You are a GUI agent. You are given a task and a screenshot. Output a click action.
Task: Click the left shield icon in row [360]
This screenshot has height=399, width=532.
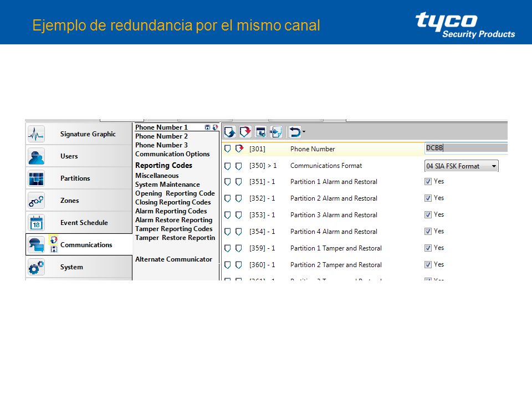coord(228,265)
